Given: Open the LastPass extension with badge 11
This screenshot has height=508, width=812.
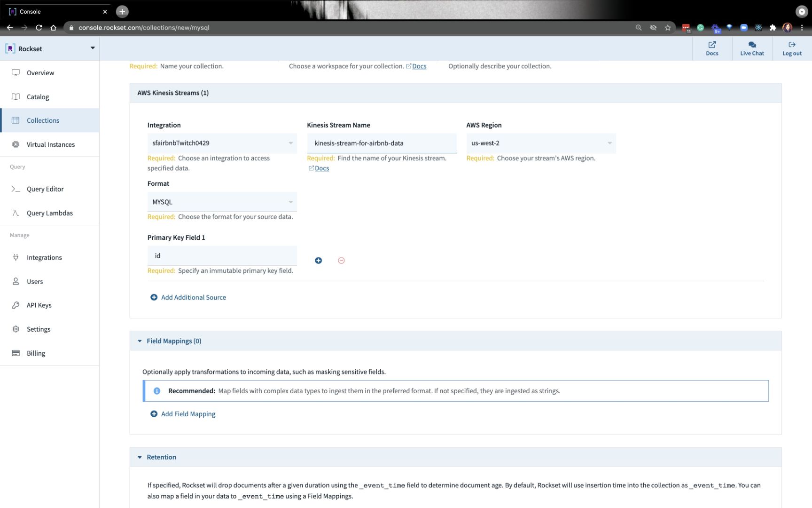Looking at the screenshot, I should pyautogui.click(x=686, y=28).
